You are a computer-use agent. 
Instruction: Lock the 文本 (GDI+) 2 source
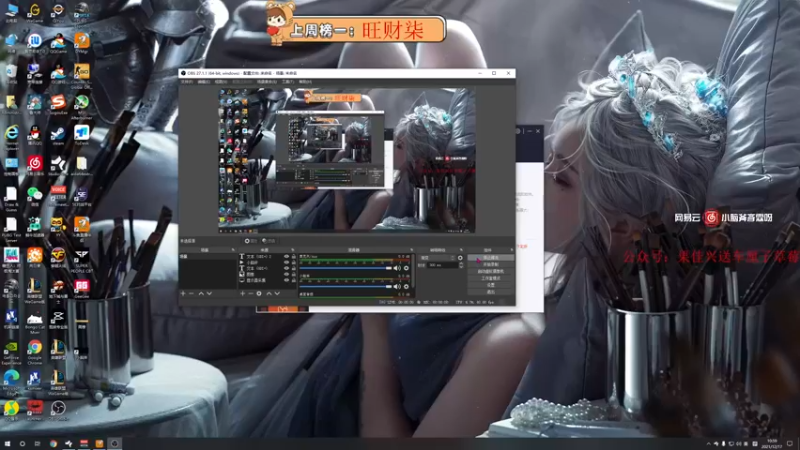[x=293, y=256]
